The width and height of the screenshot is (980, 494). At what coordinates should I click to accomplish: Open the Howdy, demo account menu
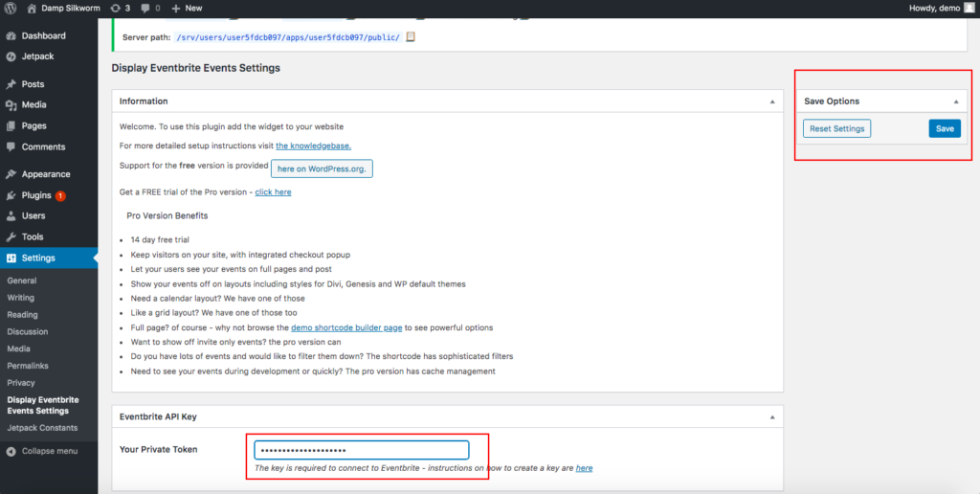coord(942,8)
